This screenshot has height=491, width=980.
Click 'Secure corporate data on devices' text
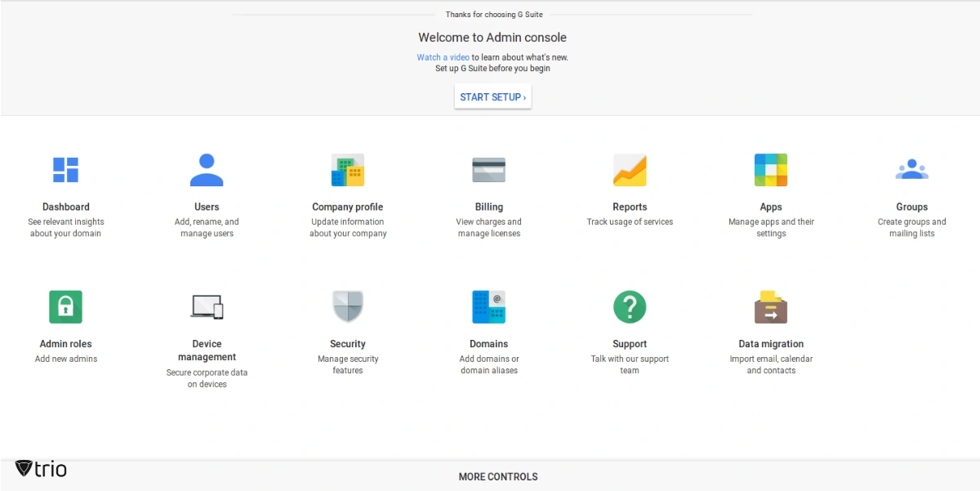click(207, 378)
